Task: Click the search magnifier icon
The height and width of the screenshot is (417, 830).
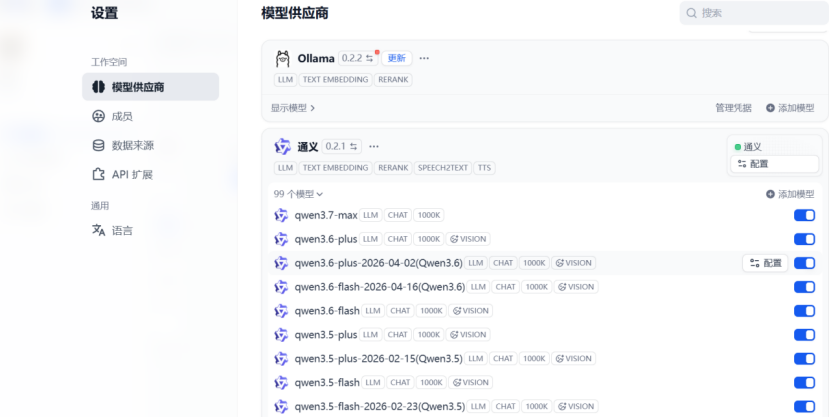Action: tap(691, 13)
